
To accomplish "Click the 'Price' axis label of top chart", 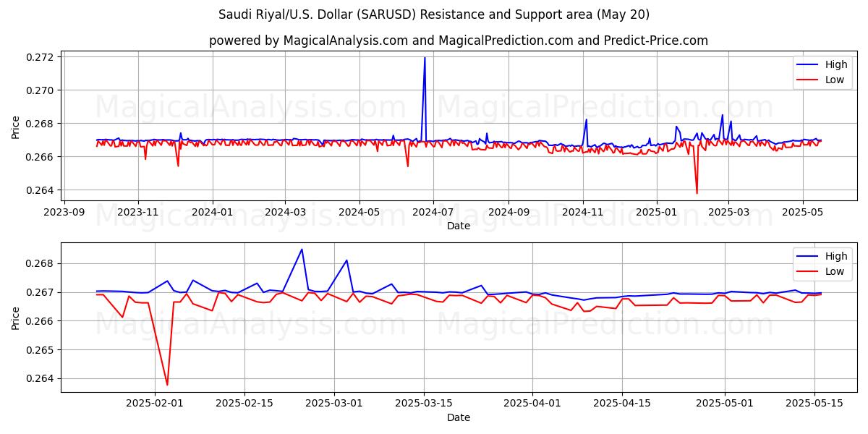I will [x=16, y=127].
